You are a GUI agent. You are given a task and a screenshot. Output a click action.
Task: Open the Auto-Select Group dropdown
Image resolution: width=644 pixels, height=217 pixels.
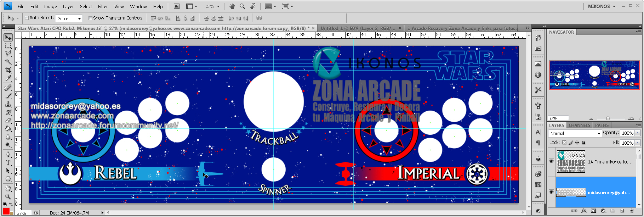point(69,18)
